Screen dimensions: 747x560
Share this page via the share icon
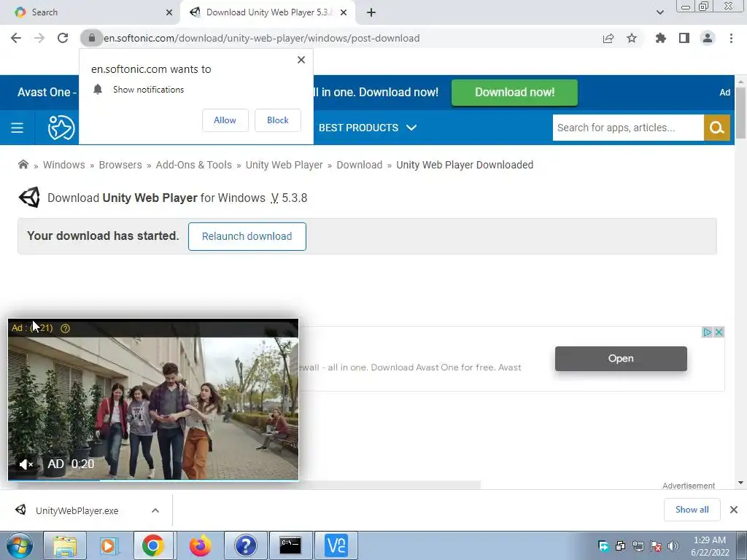tap(608, 38)
